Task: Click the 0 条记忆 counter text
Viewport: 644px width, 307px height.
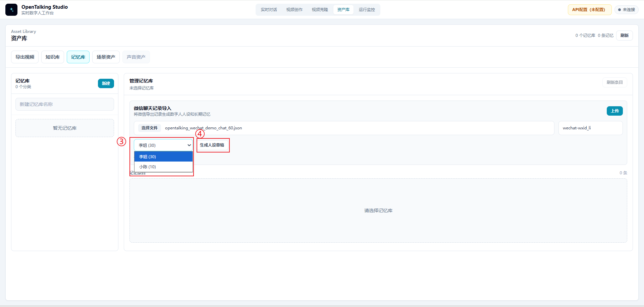Action: 606,36
